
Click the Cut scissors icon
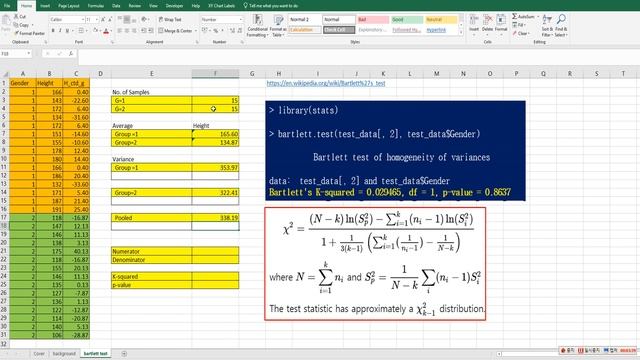(16, 16)
